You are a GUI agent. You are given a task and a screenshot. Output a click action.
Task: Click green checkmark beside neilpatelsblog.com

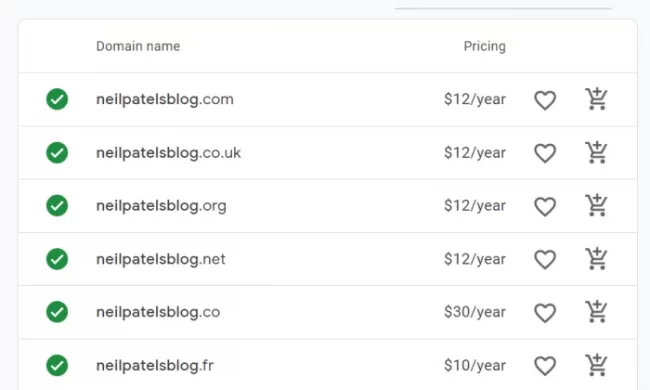[x=57, y=99]
